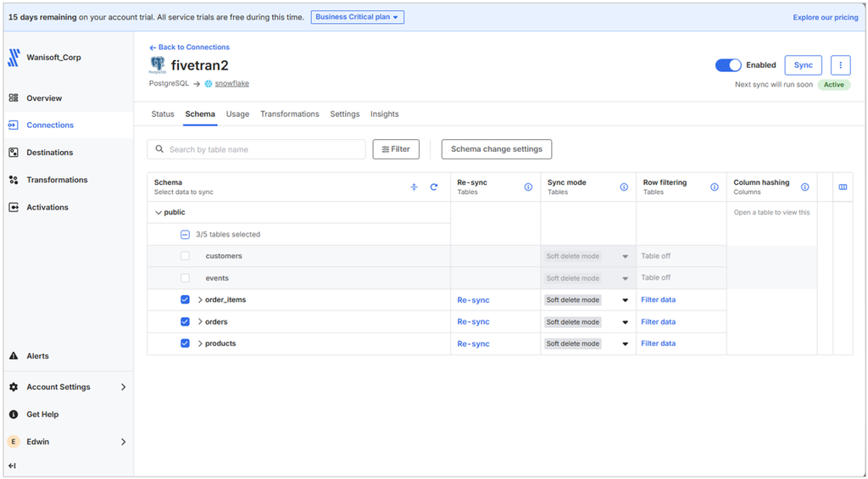
Task: Uncheck the order_items table checkbox
Action: (x=185, y=299)
